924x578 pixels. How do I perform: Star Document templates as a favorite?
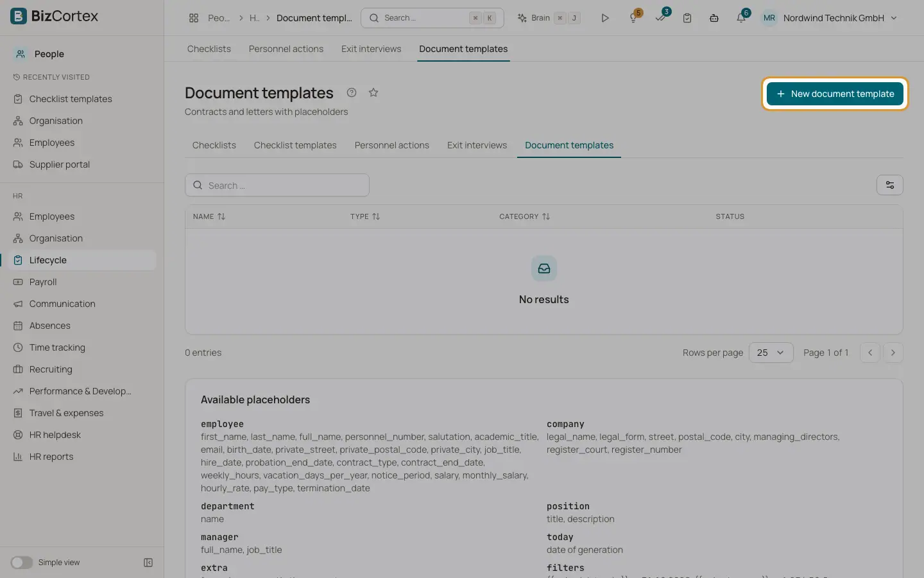373,92
